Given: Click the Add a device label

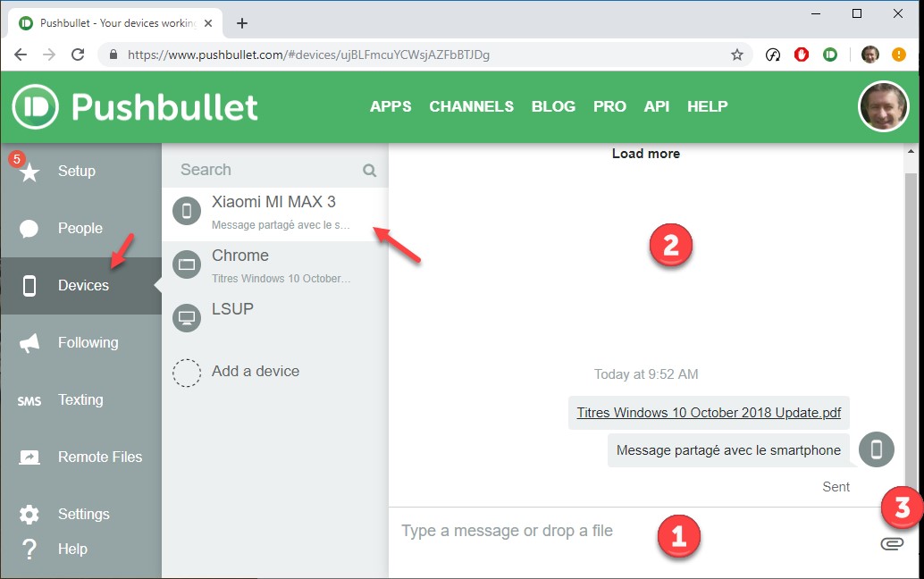Looking at the screenshot, I should click(x=256, y=372).
